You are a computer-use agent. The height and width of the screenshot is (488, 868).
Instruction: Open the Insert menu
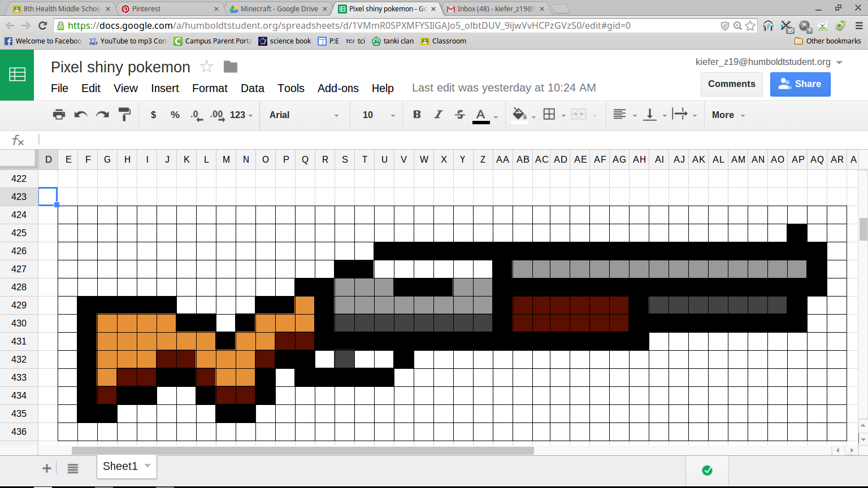click(164, 88)
